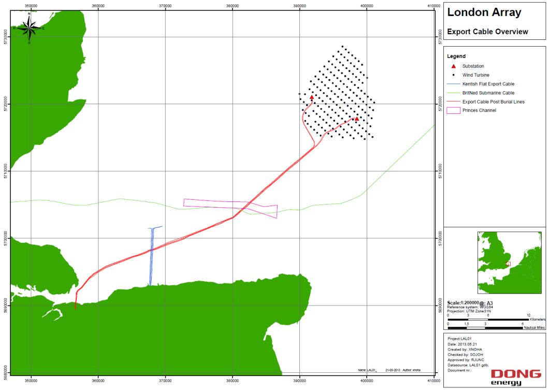Viewport: 549px width, 392px height.
Task: Click the eastern substation triangle on the map
Action: (x=357, y=119)
